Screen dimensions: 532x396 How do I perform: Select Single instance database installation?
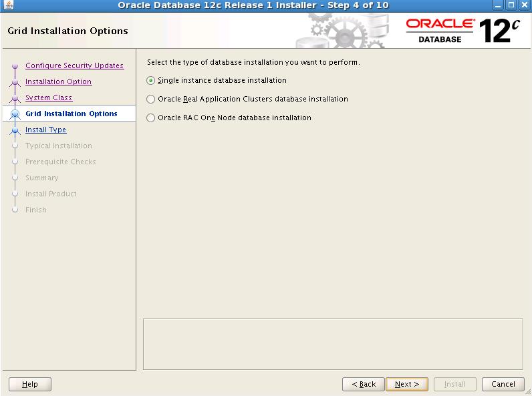tap(150, 81)
